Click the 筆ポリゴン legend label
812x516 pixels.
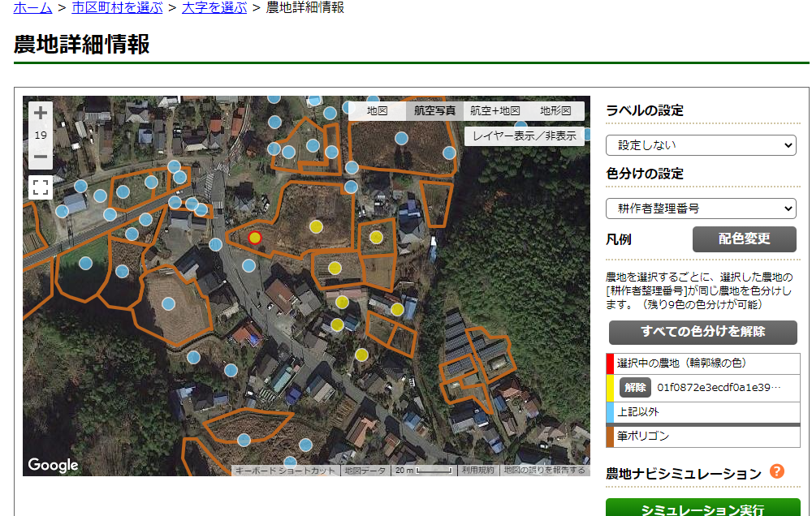(642, 436)
